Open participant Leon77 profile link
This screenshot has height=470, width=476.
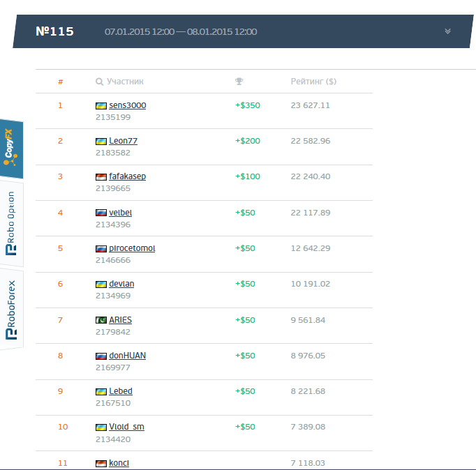coord(123,141)
